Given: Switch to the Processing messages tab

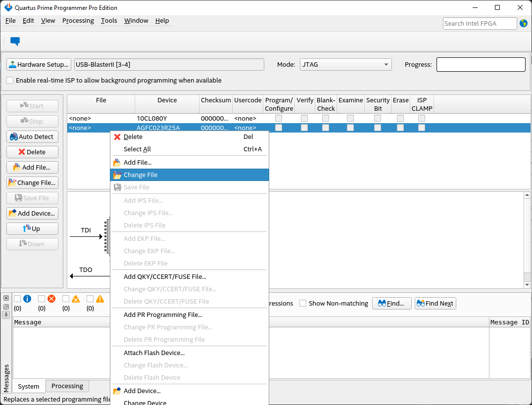Looking at the screenshot, I should (x=67, y=386).
